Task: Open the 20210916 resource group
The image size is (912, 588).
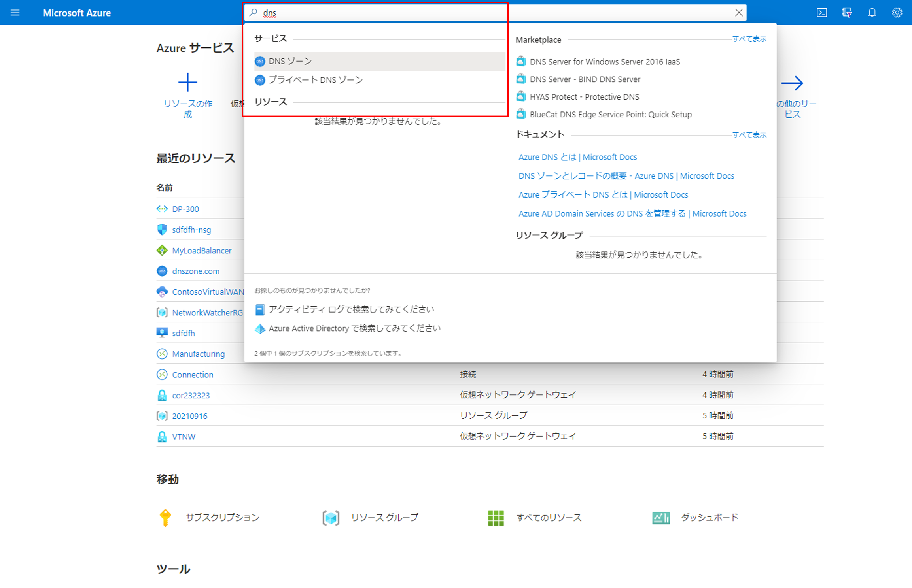Action: 189,416
